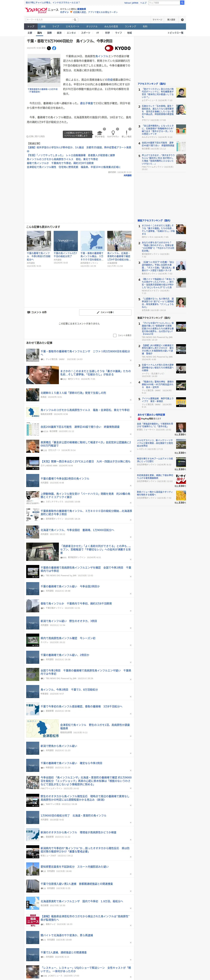React with わかりやすい lightbulb icon
The width and height of the screenshot is (210, 980).
click(x=113, y=133)
